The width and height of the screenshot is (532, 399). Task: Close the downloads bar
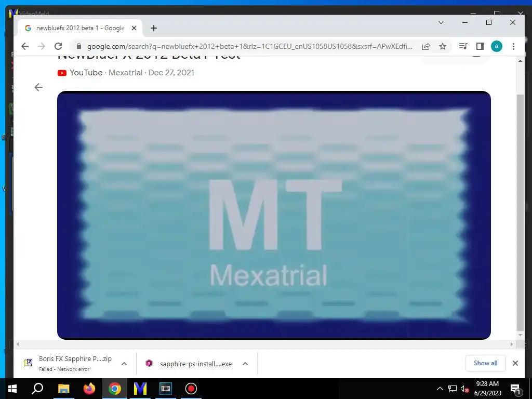515,363
